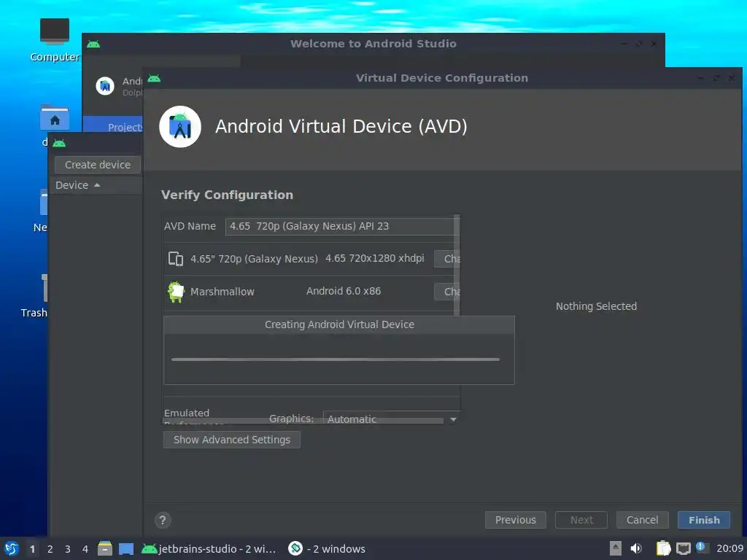Click the Android Studio AVD logo icon
The height and width of the screenshot is (560, 747).
(180, 127)
